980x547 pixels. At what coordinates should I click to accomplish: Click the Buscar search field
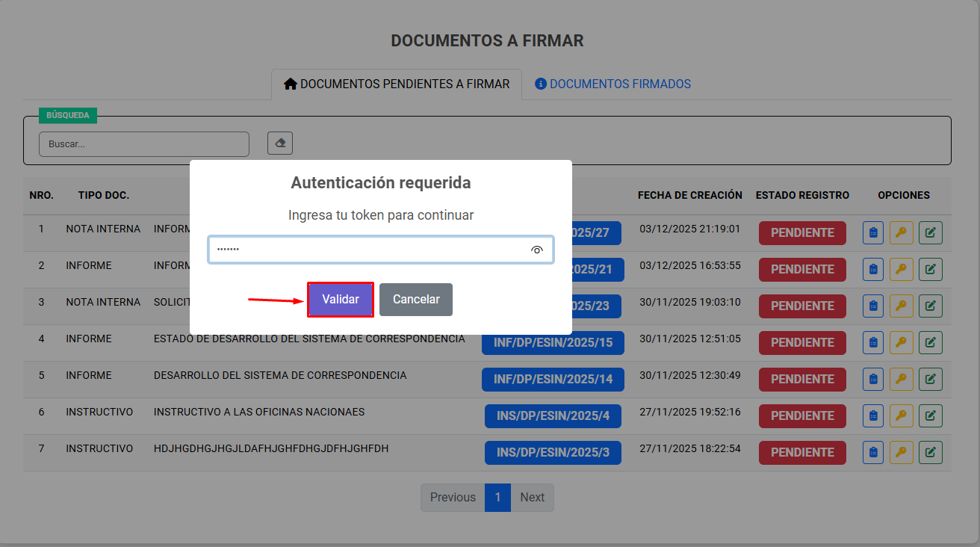(x=143, y=144)
